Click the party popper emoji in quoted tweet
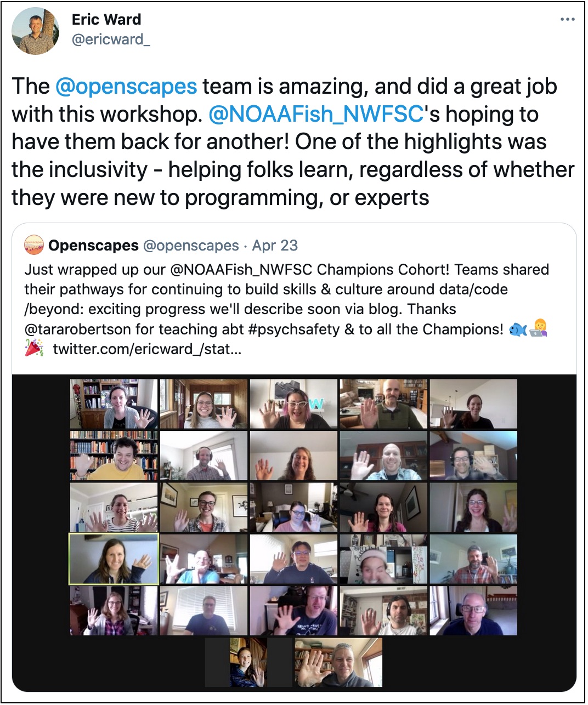The image size is (588, 705). pyautogui.click(x=34, y=348)
